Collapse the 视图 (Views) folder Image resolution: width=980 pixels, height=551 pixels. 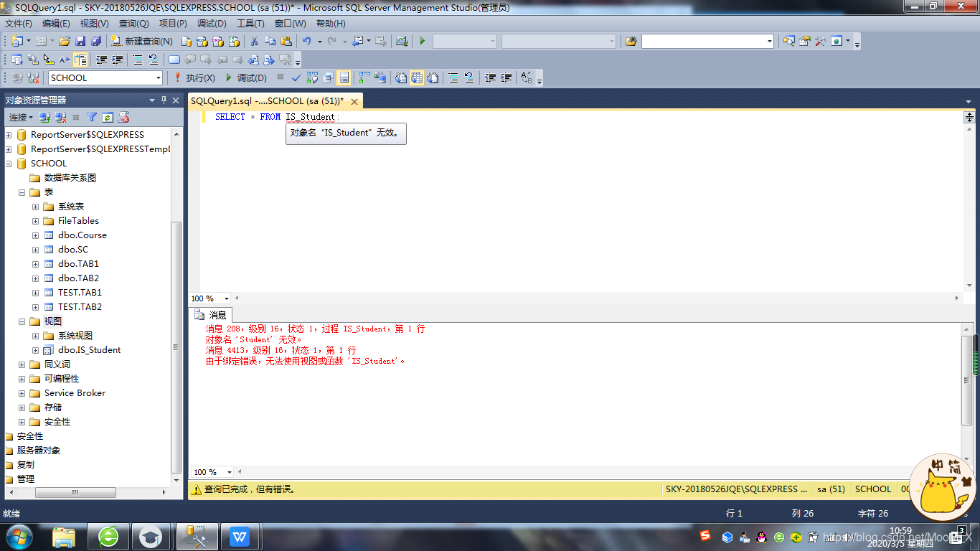coord(22,321)
